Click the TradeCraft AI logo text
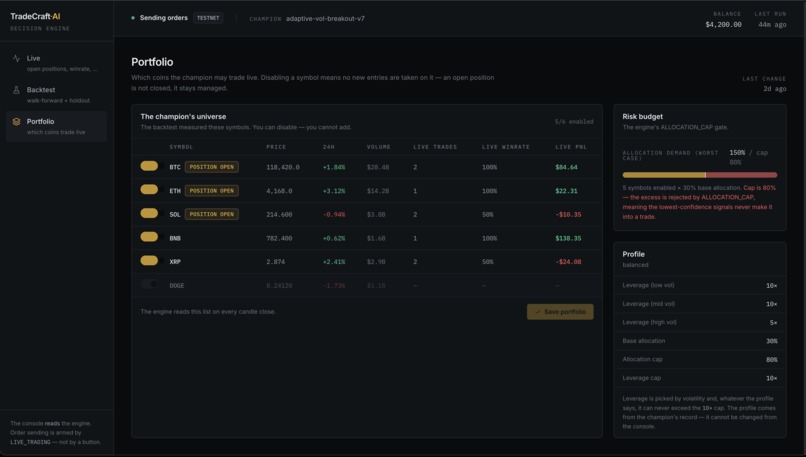The width and height of the screenshot is (806, 457). coord(35,16)
